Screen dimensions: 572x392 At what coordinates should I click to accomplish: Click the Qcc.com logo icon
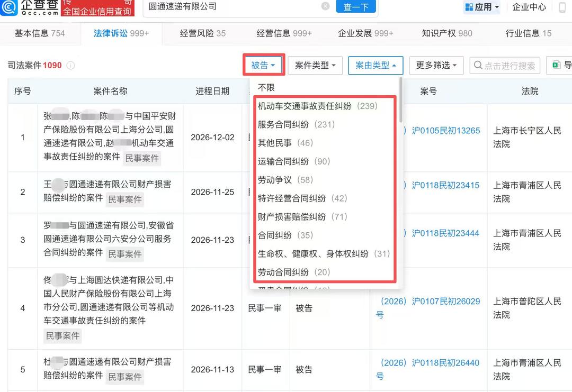pyautogui.click(x=8, y=6)
